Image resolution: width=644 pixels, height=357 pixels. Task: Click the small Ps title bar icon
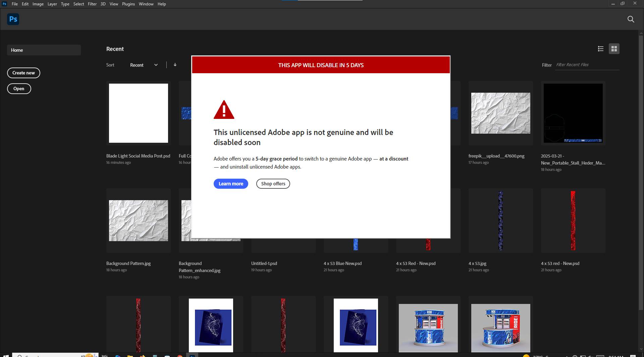pyautogui.click(x=4, y=4)
